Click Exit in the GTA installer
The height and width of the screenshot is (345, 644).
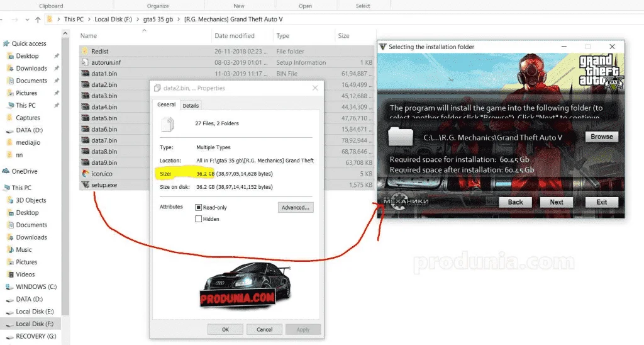[x=602, y=202]
